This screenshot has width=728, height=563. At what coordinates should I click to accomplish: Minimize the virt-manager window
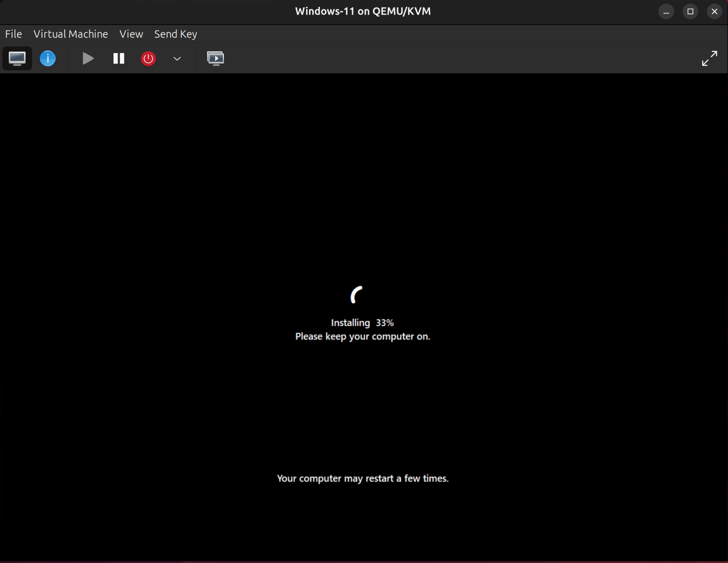(x=666, y=11)
